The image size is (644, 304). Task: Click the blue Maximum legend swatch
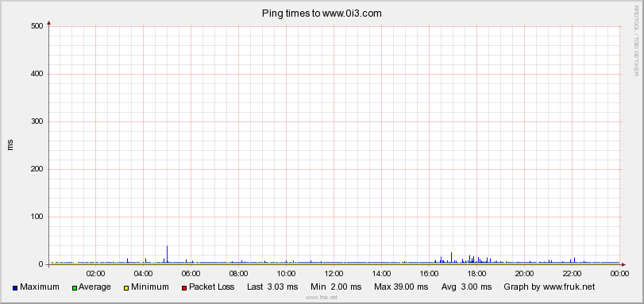pos(15,288)
